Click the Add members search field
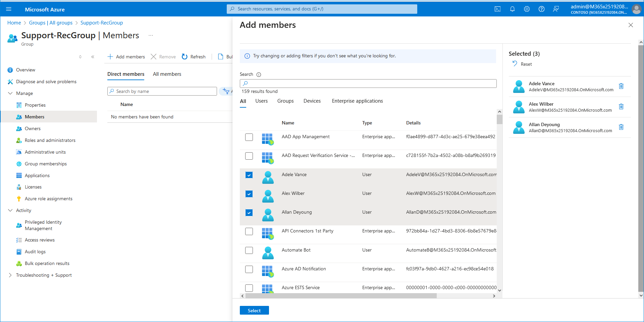The width and height of the screenshot is (644, 322). pyautogui.click(x=368, y=84)
